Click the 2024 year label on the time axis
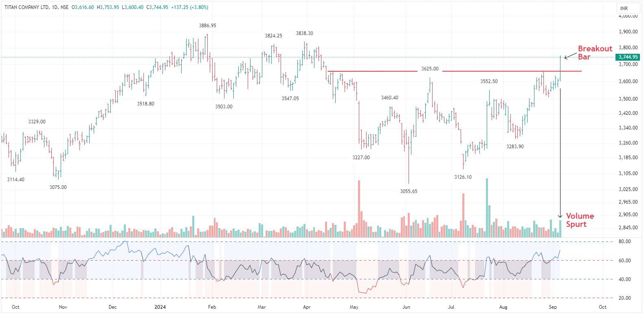The width and height of the screenshot is (644, 314). tap(160, 307)
